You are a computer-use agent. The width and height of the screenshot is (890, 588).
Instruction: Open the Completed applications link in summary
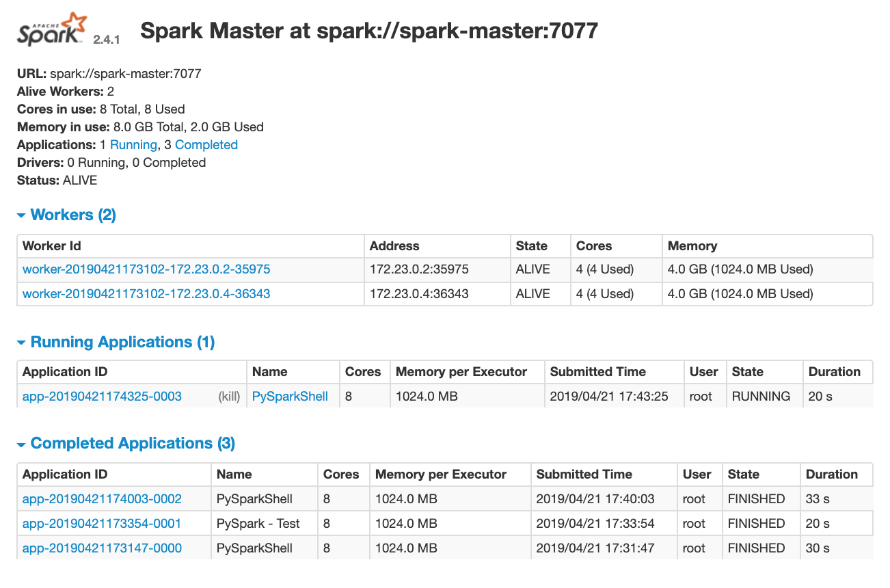[x=206, y=145]
